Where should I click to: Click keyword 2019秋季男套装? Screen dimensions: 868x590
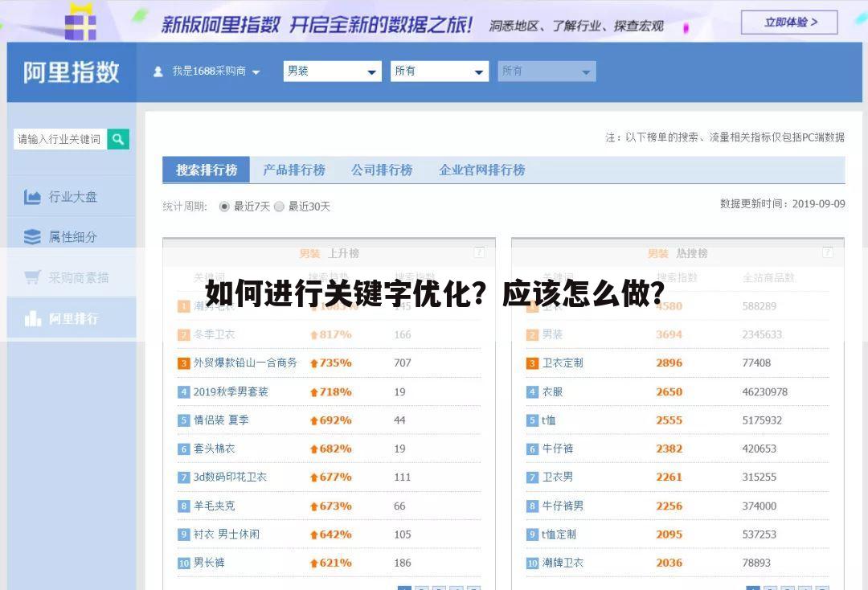coord(231,391)
